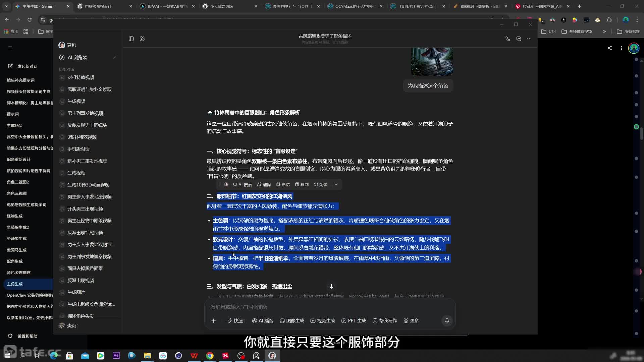Open File Explorer from the taskbar

[147, 356]
